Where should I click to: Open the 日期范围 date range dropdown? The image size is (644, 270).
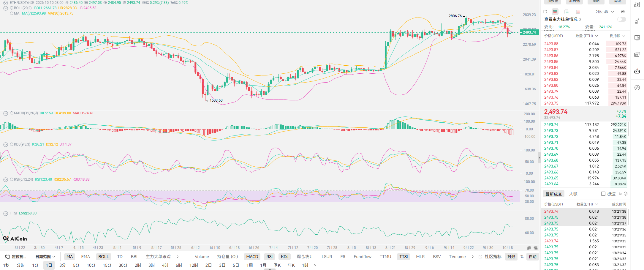pos(45,257)
